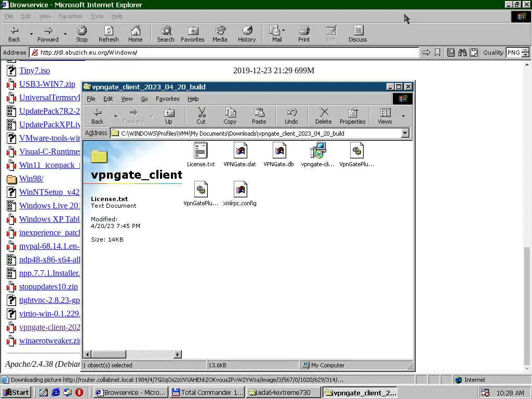Open the vpngate-client link in browser
Screen dimensions: 532x399
click(49, 327)
